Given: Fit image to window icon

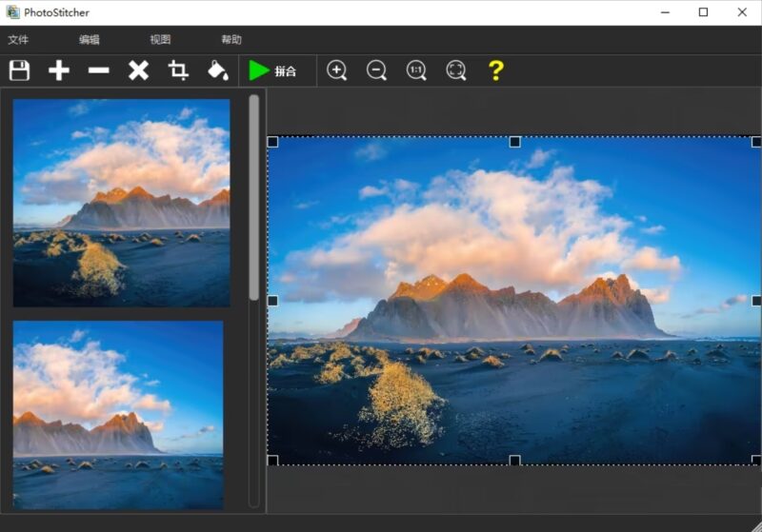Looking at the screenshot, I should point(456,70).
